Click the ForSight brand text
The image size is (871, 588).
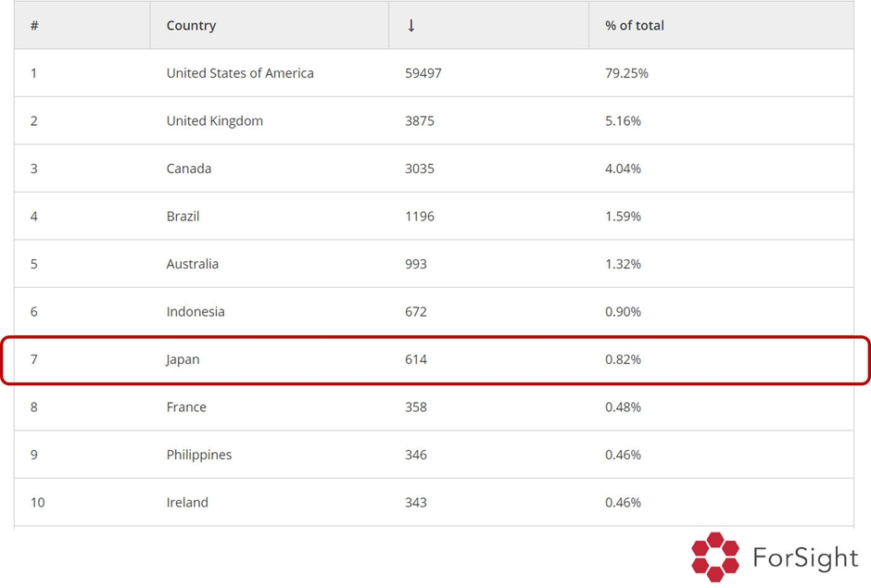(x=805, y=557)
